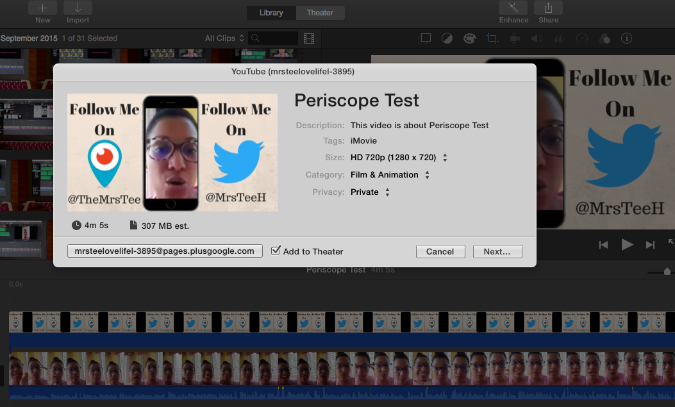Viewport: 675px width, 407px height.
Task: Skip to previous clip in viewer
Action: [x=604, y=245]
